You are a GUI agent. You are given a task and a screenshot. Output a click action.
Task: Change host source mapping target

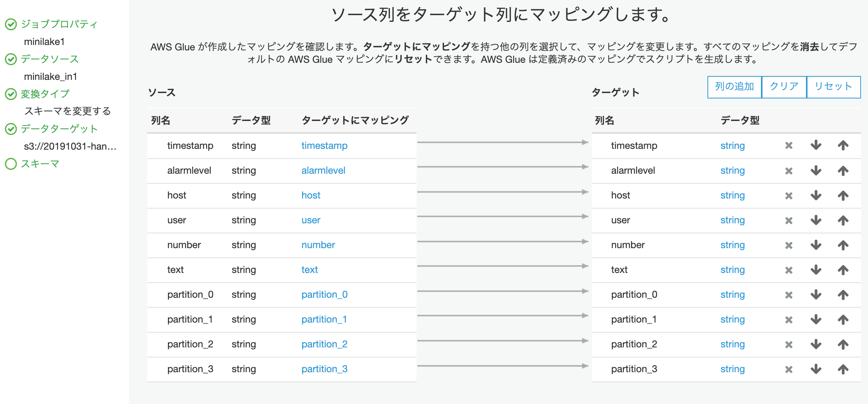click(x=311, y=195)
